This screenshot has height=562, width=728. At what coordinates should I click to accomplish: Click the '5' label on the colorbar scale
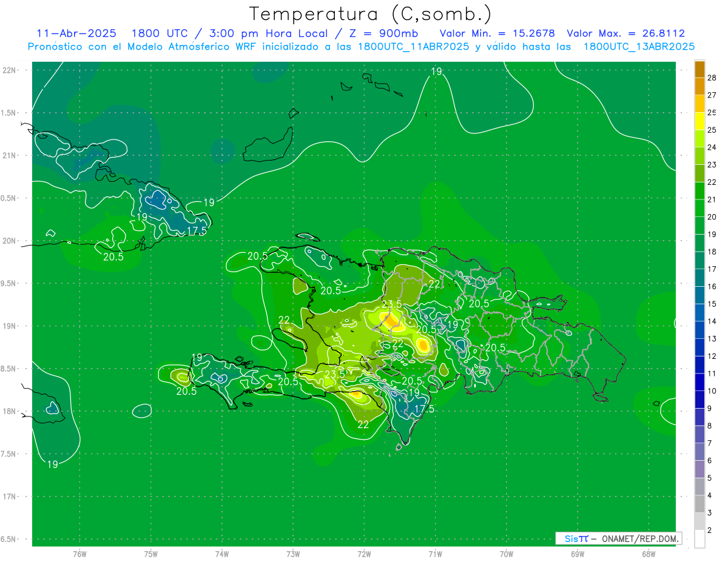[710, 478]
